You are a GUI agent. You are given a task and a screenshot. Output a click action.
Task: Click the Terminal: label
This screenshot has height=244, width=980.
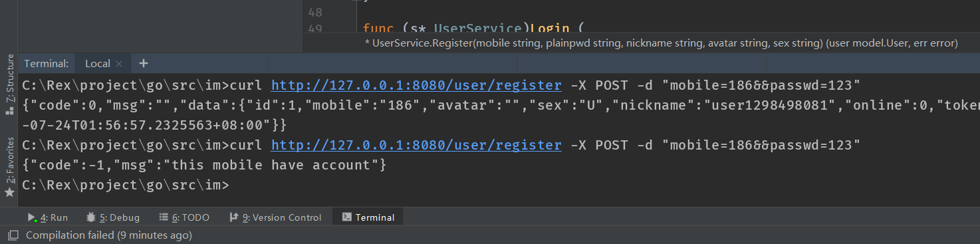[47, 64]
